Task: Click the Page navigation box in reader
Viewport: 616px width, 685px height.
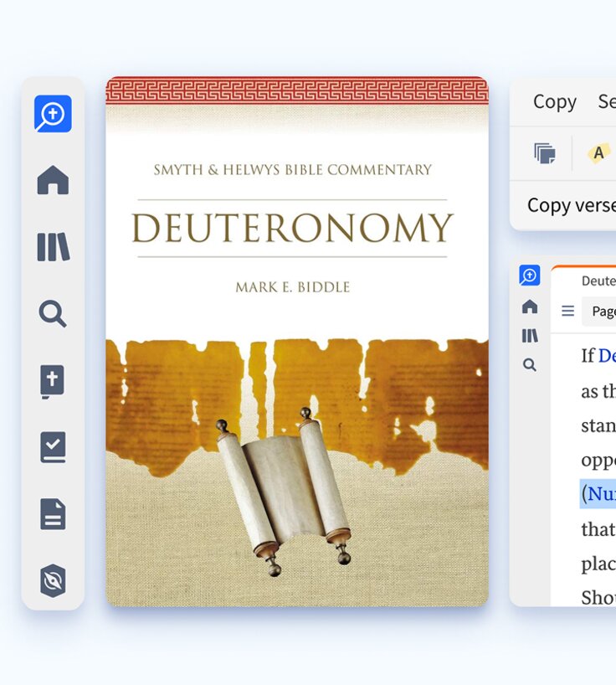Action: 599,311
